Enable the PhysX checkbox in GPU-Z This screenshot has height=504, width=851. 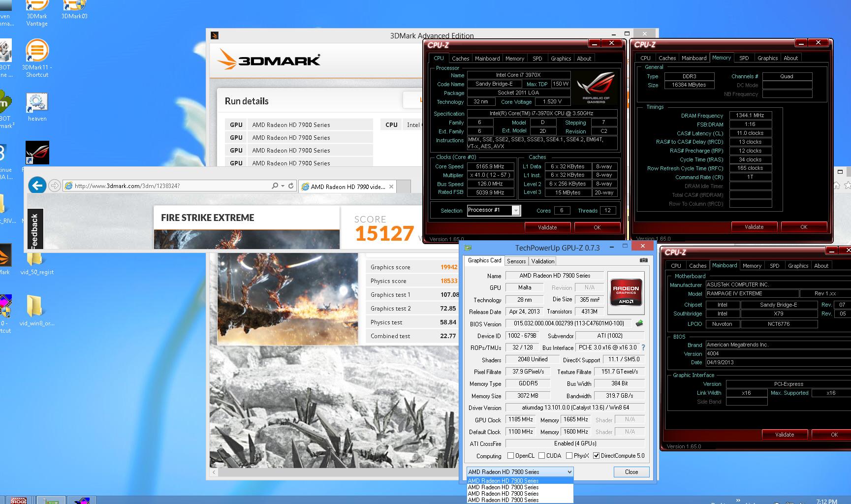coord(569,456)
